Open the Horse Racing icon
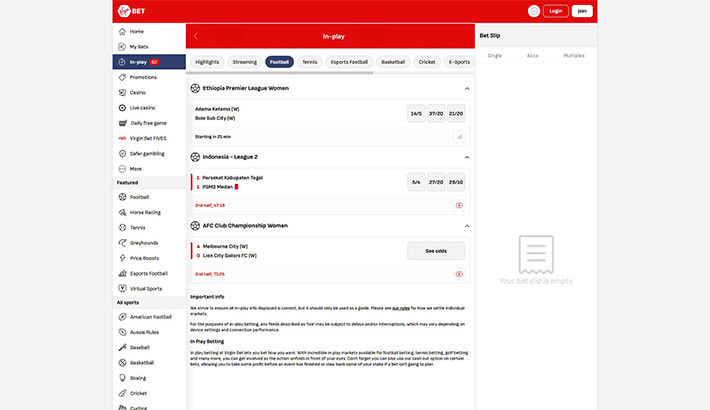Viewport: 710px width, 410px height. 122,212
